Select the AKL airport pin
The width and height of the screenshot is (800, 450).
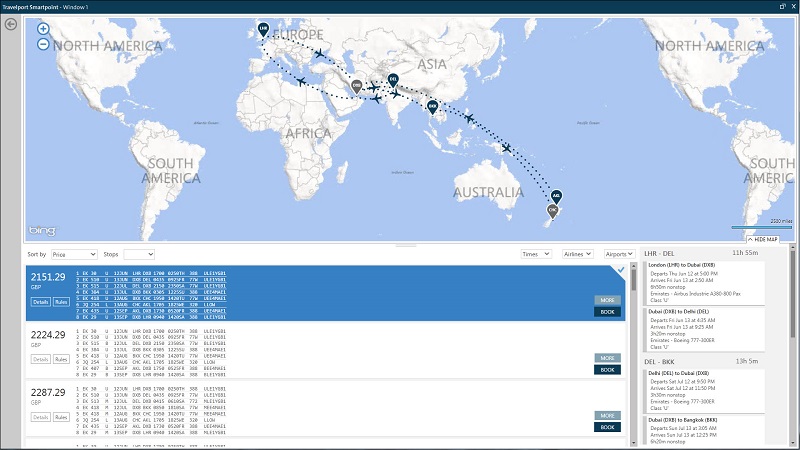click(x=556, y=196)
